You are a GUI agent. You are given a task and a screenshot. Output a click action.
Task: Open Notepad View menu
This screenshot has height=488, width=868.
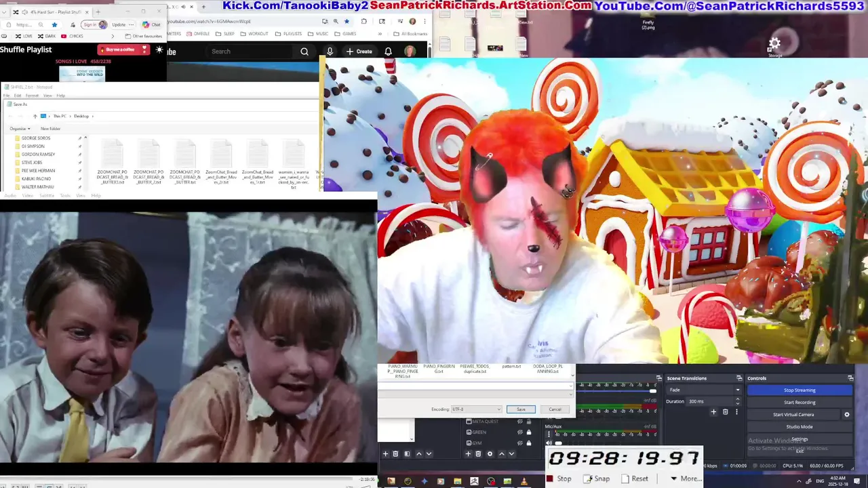tap(47, 96)
